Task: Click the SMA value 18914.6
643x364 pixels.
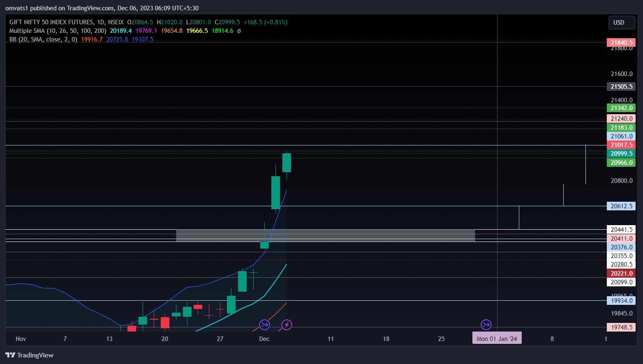Action: point(222,31)
